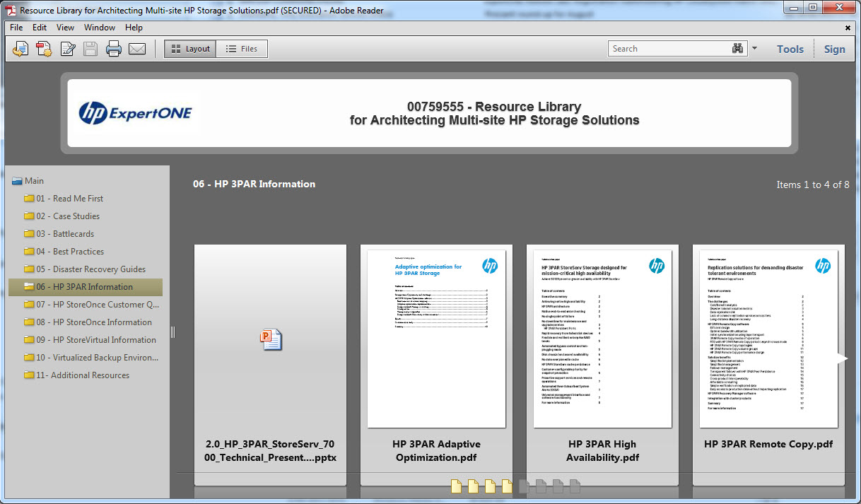The height and width of the screenshot is (504, 861).
Task: Click the HP ExpertONE logo
Action: 135,112
